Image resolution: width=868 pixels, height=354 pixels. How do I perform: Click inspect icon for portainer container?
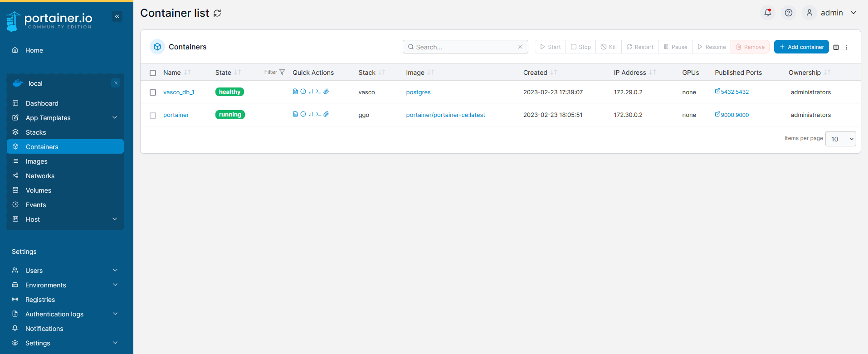click(x=303, y=114)
